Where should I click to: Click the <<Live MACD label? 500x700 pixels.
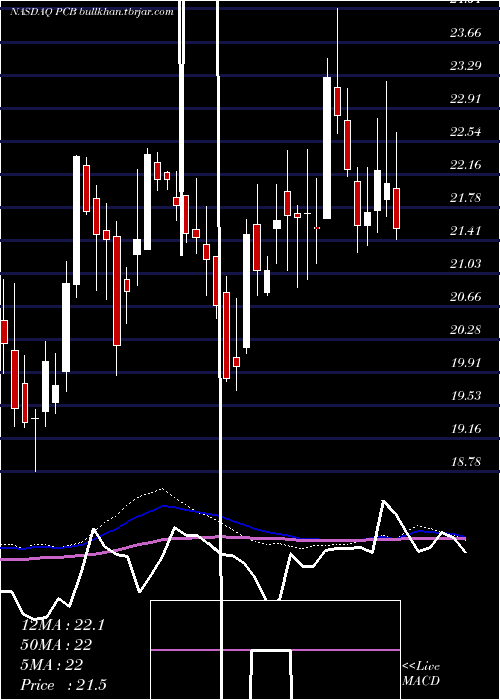tap(421, 673)
